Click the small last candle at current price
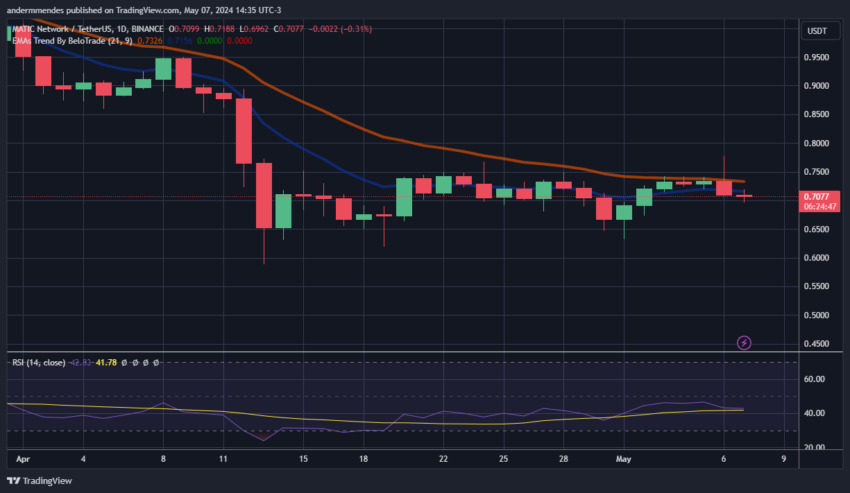 point(744,196)
